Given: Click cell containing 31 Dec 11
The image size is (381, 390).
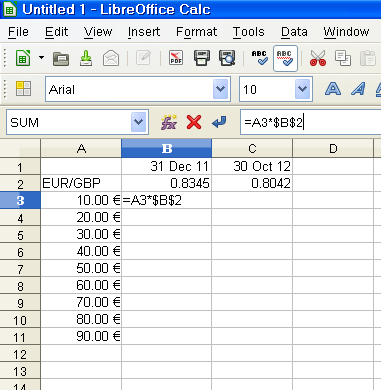Looking at the screenshot, I should click(x=167, y=166).
